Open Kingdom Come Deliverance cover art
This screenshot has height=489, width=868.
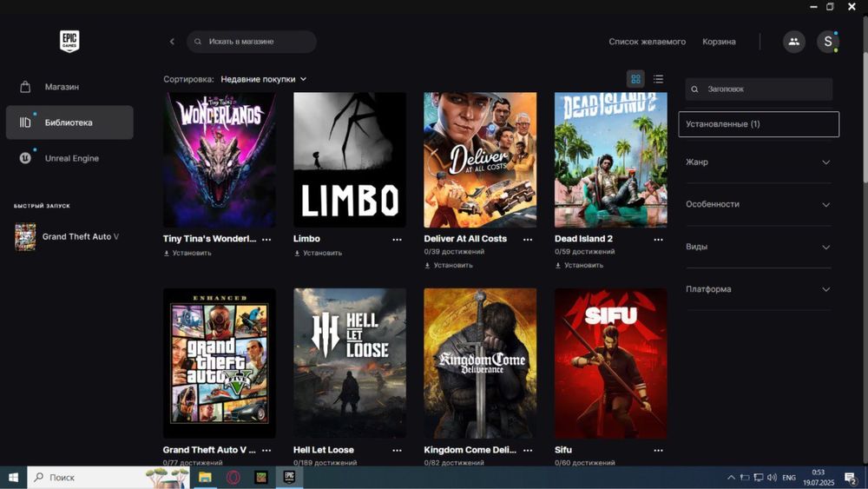point(480,363)
